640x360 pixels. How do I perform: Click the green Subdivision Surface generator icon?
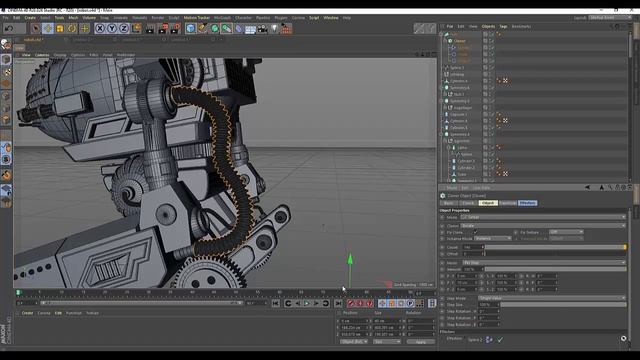point(215,28)
